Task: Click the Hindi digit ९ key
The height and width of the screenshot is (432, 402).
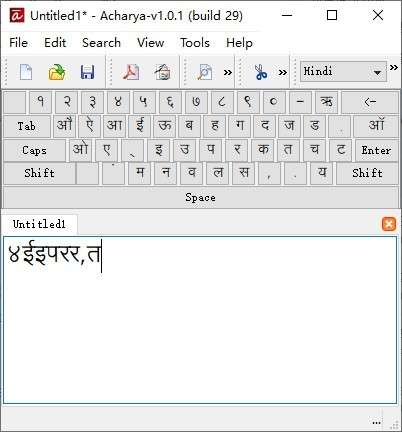Action: [x=248, y=102]
